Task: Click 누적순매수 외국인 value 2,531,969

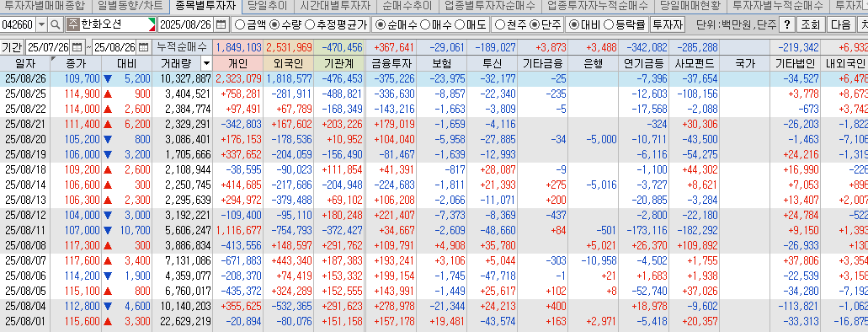Action: pos(290,47)
